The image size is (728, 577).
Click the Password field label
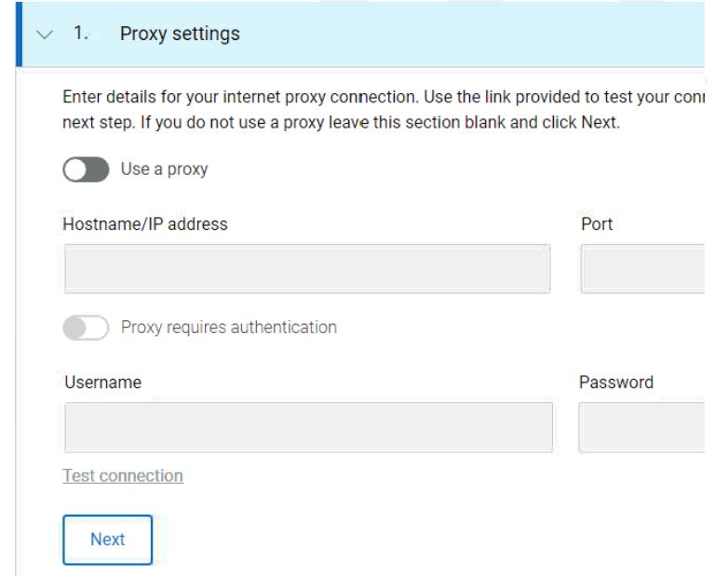[616, 382]
